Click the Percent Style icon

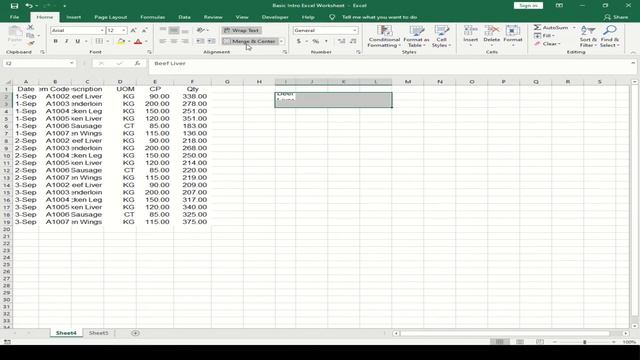click(x=316, y=41)
